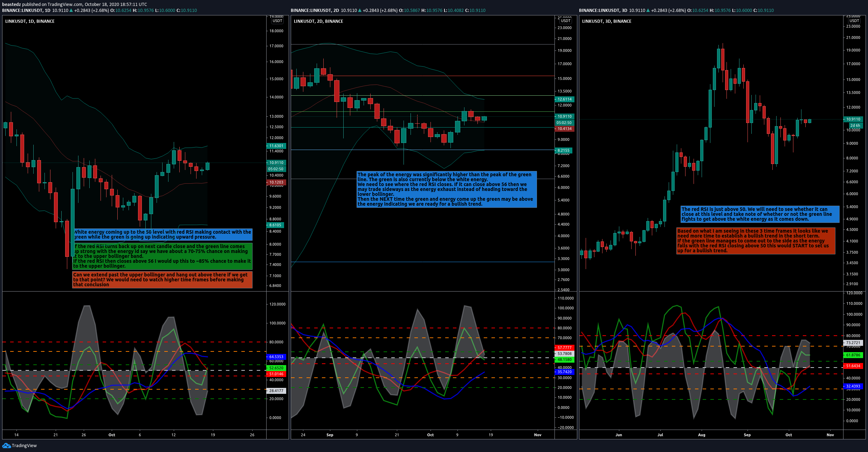Viewport: 868px width, 452px height.
Task: Click the 51.0146 red RSI value label
Action: [x=276, y=374]
